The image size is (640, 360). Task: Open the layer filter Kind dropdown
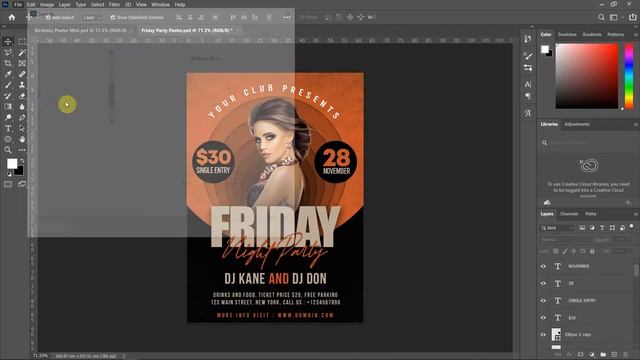coord(557,228)
